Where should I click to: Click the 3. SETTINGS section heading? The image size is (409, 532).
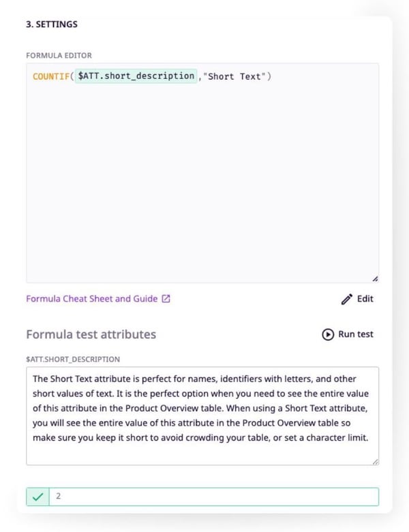[x=52, y=25]
